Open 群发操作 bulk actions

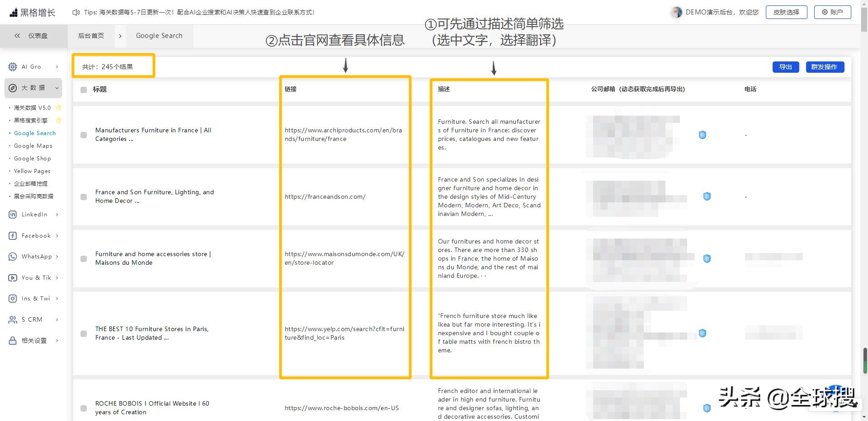(x=825, y=67)
